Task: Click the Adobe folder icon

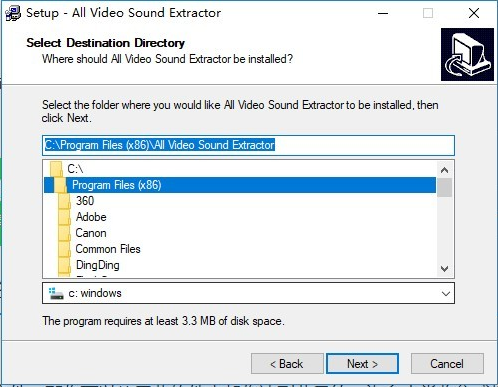Action: click(x=64, y=217)
